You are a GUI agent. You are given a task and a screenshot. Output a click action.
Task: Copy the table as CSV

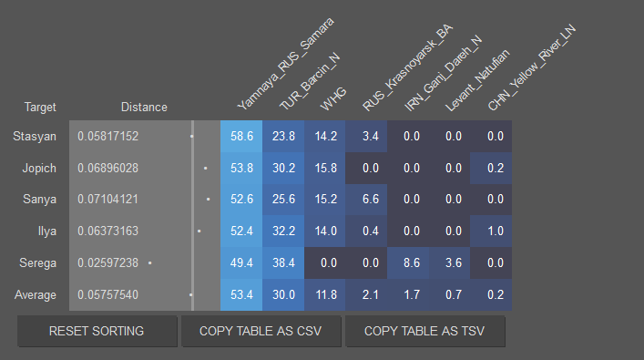coord(261,331)
